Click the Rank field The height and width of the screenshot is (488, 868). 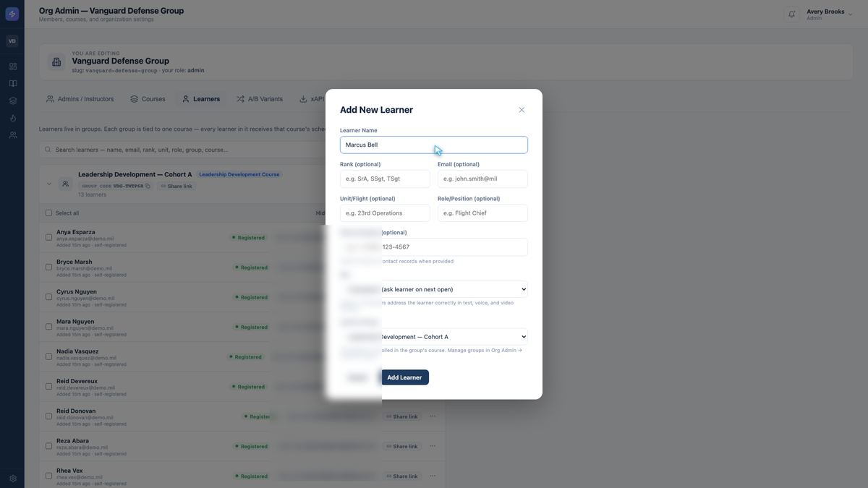coord(385,179)
